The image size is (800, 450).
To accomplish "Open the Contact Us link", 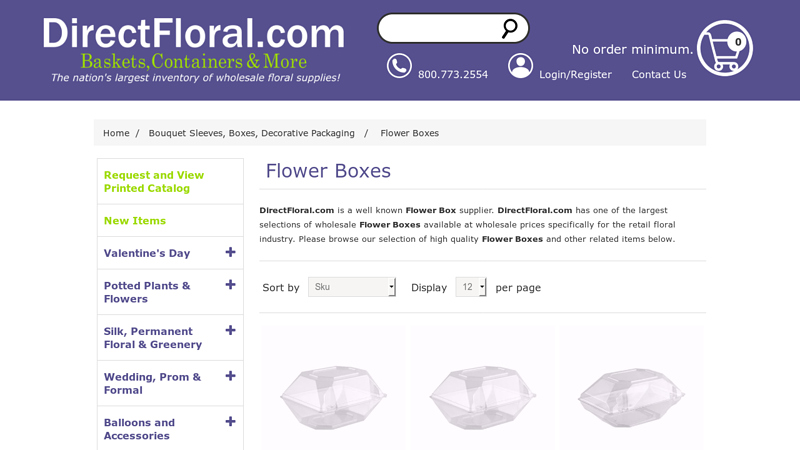I will pyautogui.click(x=659, y=74).
